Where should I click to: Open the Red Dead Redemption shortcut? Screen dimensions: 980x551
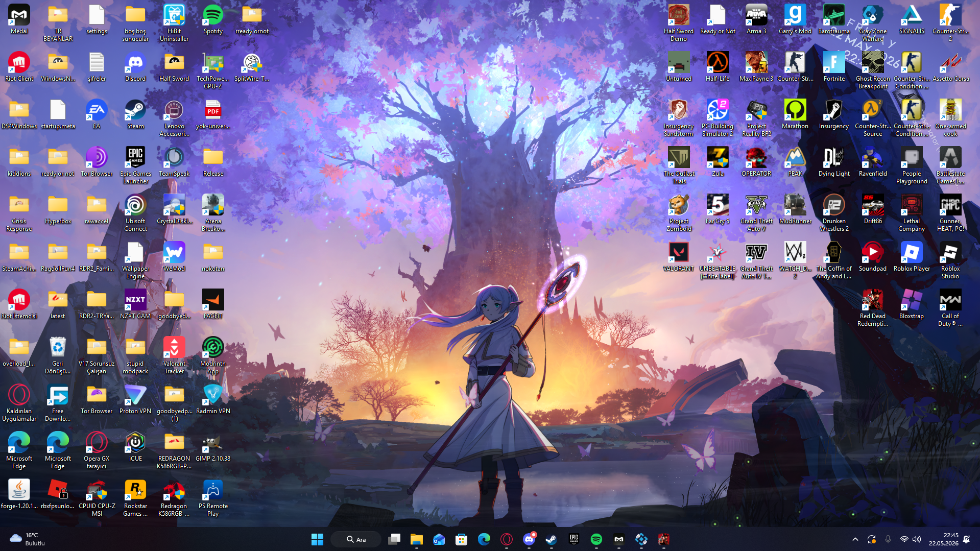[873, 308]
